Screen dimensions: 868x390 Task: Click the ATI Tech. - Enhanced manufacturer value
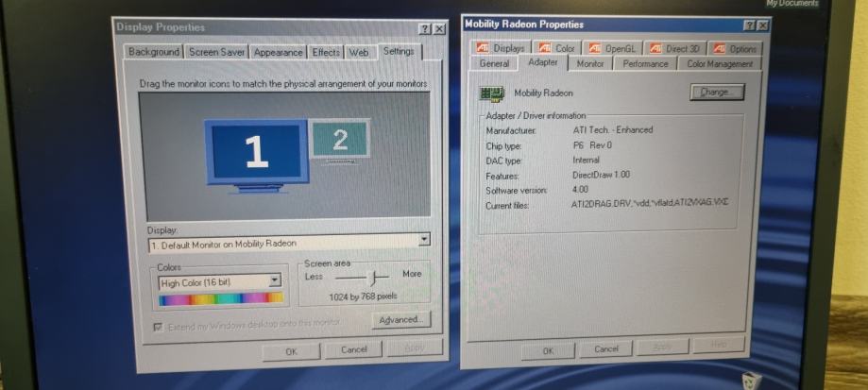(613, 130)
